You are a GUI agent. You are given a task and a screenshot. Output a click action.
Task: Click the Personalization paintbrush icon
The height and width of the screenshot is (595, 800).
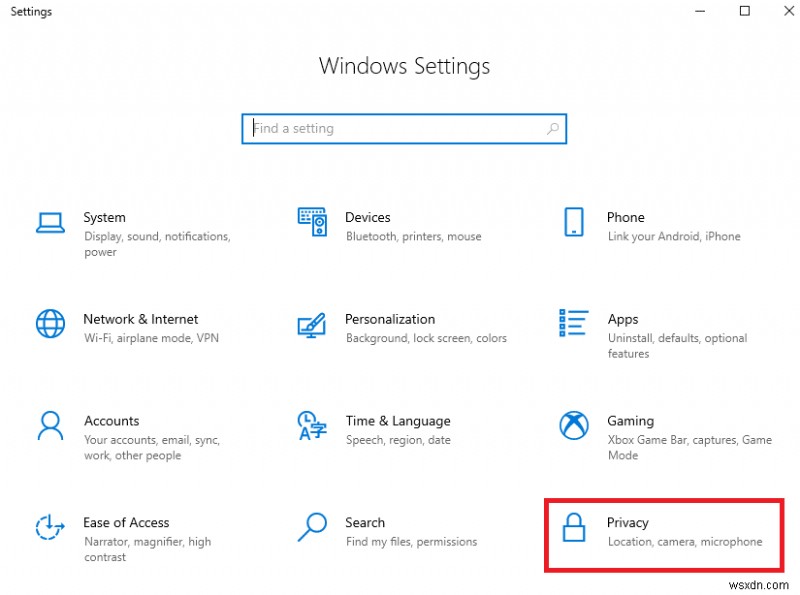click(312, 326)
